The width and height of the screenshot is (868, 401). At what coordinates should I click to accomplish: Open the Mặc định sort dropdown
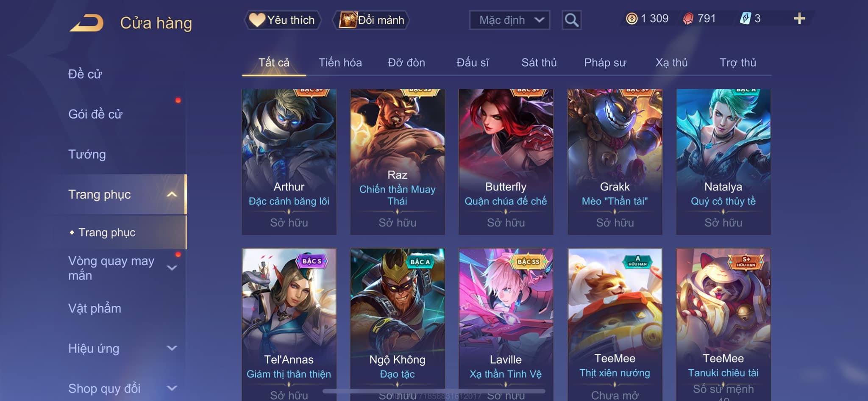point(509,20)
